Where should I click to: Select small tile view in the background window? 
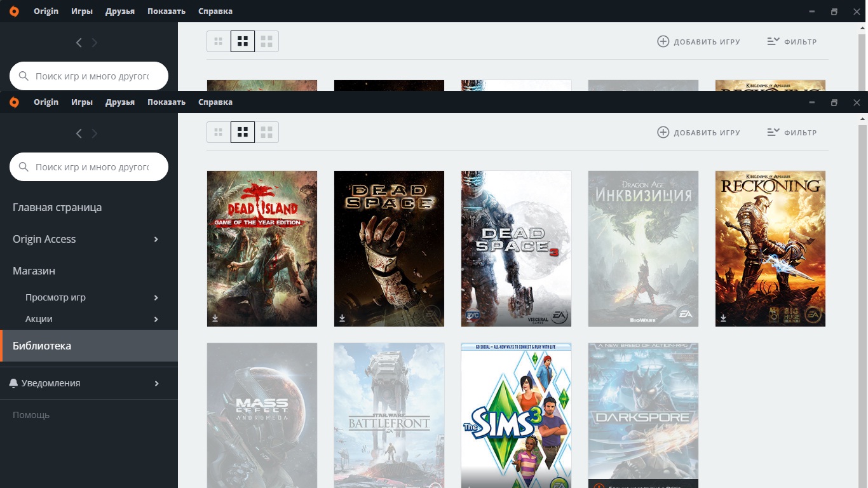(x=219, y=41)
